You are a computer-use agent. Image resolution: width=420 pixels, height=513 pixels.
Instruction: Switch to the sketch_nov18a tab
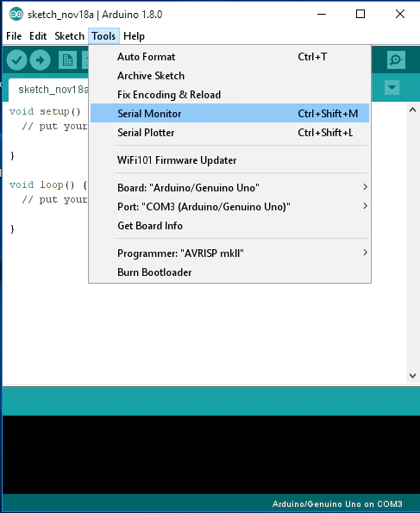[49, 90]
